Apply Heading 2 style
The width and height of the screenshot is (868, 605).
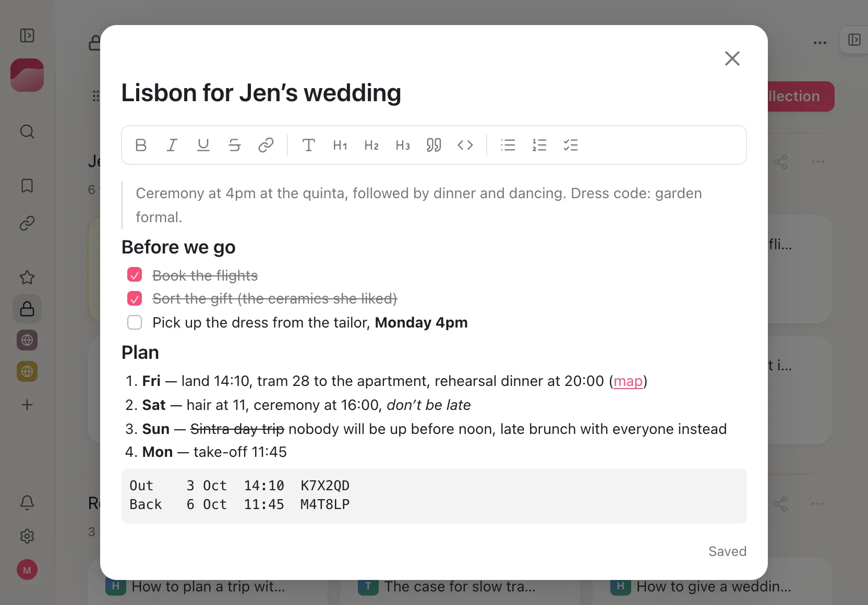371,145
